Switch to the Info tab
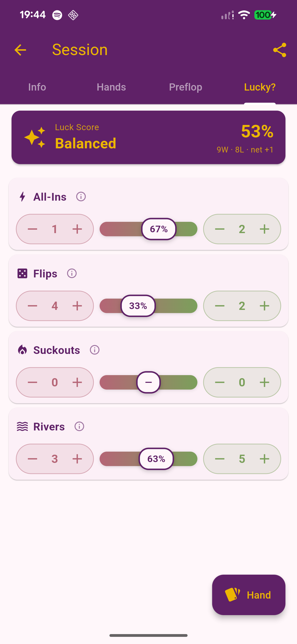The image size is (297, 644). [x=37, y=87]
